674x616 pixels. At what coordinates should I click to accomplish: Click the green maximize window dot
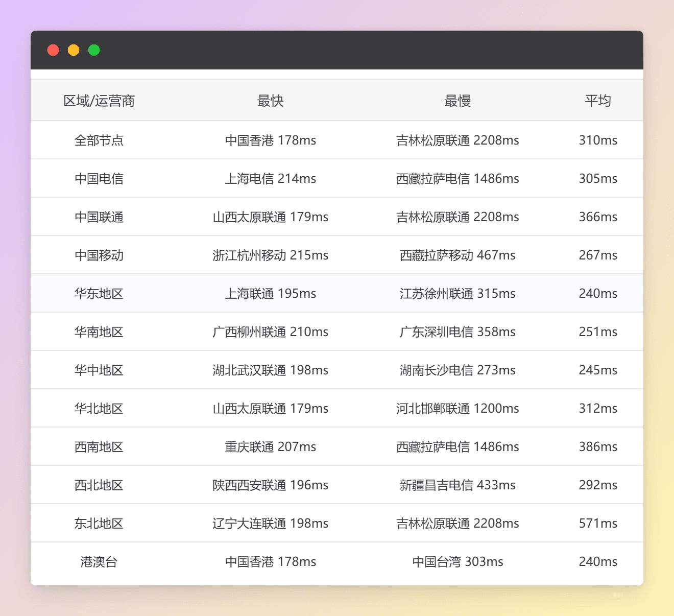tap(94, 50)
